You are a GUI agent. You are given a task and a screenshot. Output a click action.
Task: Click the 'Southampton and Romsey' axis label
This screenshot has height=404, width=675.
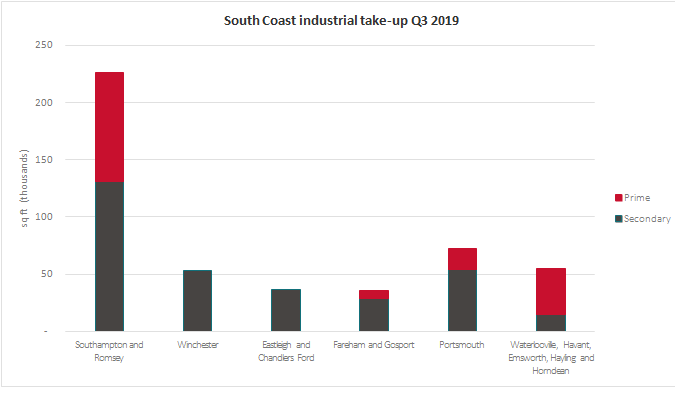(x=109, y=351)
